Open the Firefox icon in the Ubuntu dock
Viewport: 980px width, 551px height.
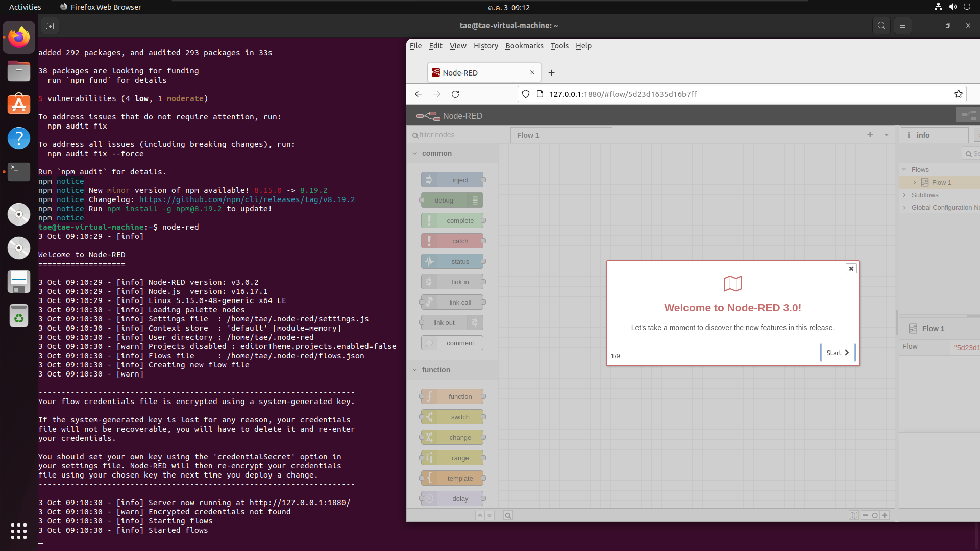pos(18,37)
